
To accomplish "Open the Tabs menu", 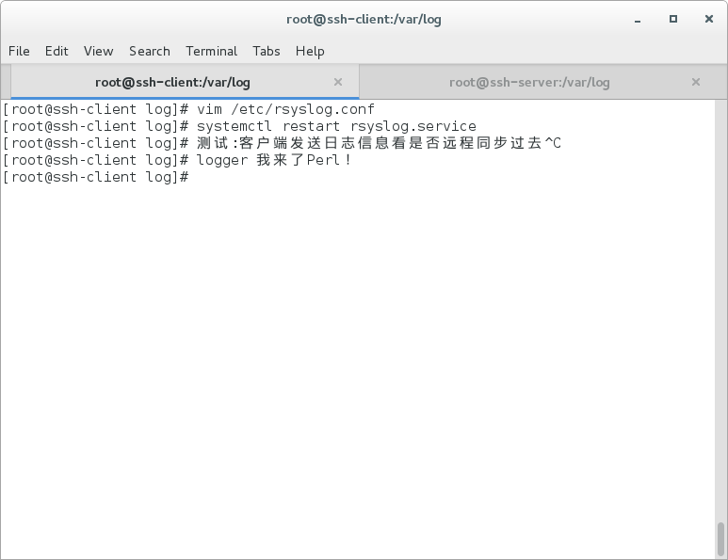I will click(266, 51).
